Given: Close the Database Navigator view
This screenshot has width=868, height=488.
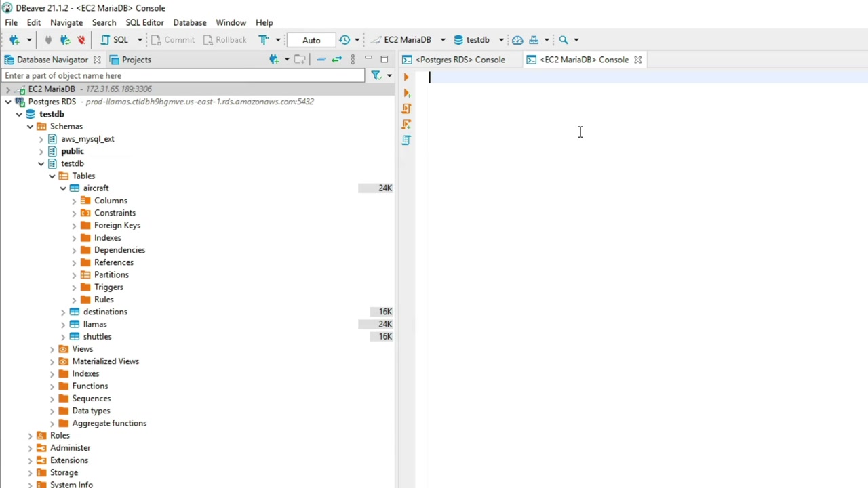Looking at the screenshot, I should 97,60.
